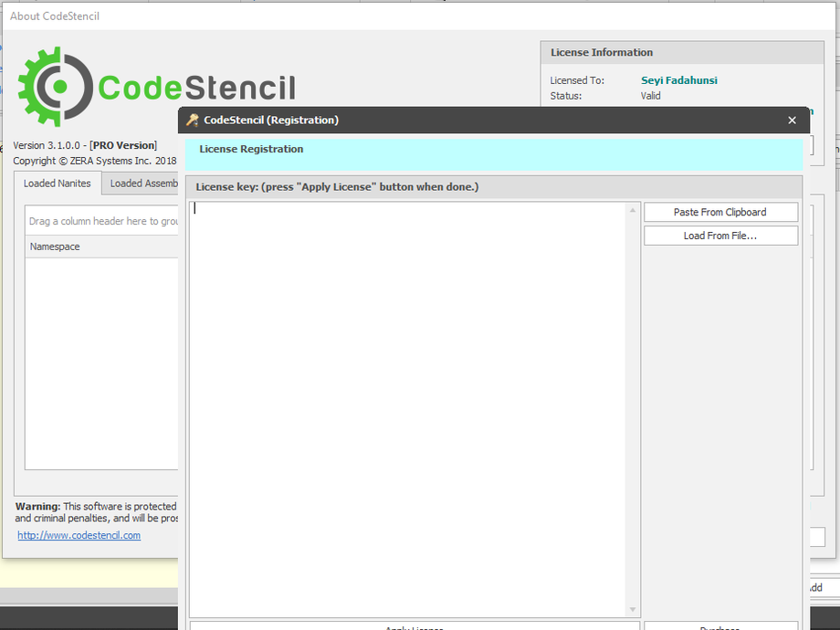The height and width of the screenshot is (630, 840).
Task: Close the CodeStencil Registration dialog
Action: tap(792, 120)
